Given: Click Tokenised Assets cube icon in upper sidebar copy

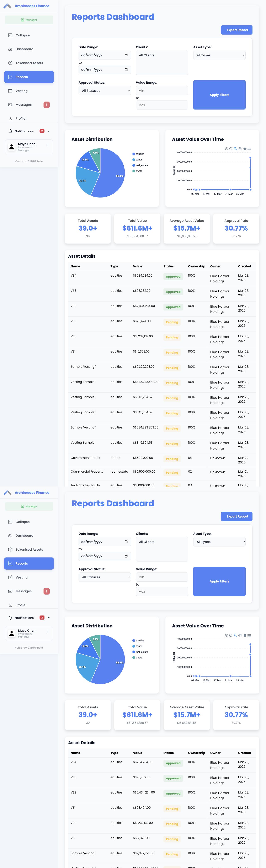Looking at the screenshot, I should pyautogui.click(x=10, y=63).
